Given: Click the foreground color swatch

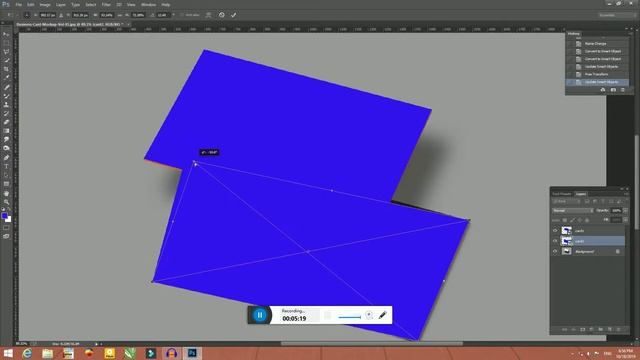Looking at the screenshot, I should click(4, 216).
